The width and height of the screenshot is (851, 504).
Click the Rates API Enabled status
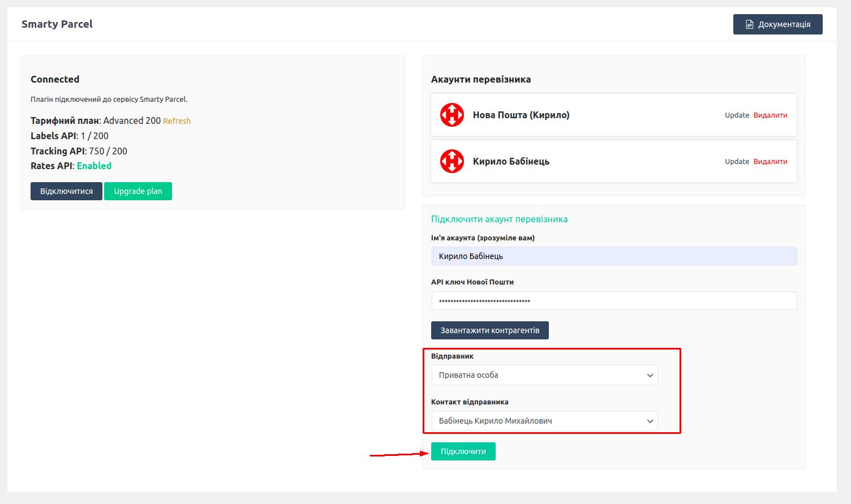click(94, 166)
